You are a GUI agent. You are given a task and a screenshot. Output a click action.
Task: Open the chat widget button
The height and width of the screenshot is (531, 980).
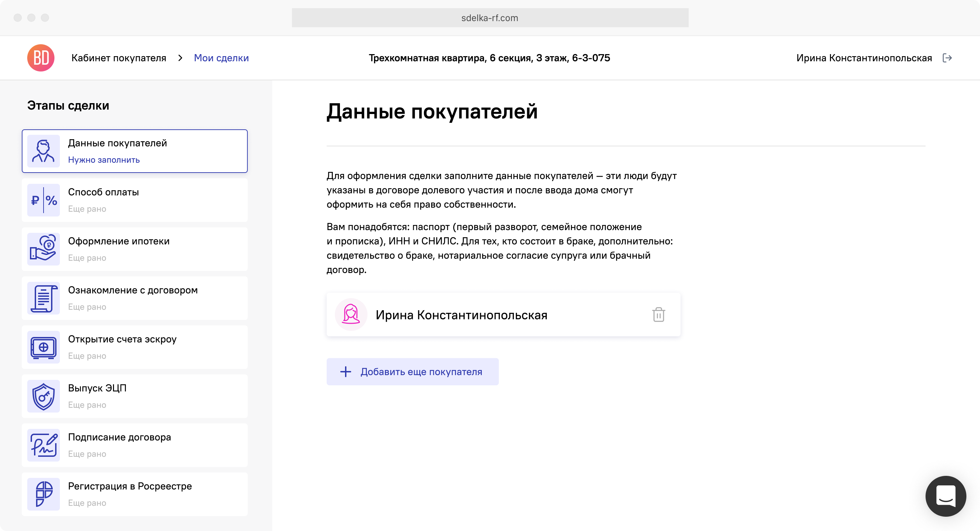pos(946,496)
